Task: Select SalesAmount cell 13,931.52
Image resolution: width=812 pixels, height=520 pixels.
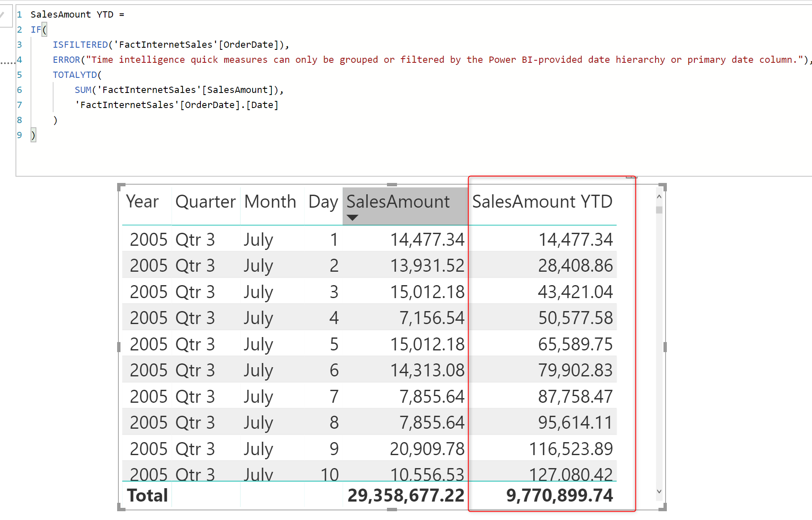Action: [427, 266]
